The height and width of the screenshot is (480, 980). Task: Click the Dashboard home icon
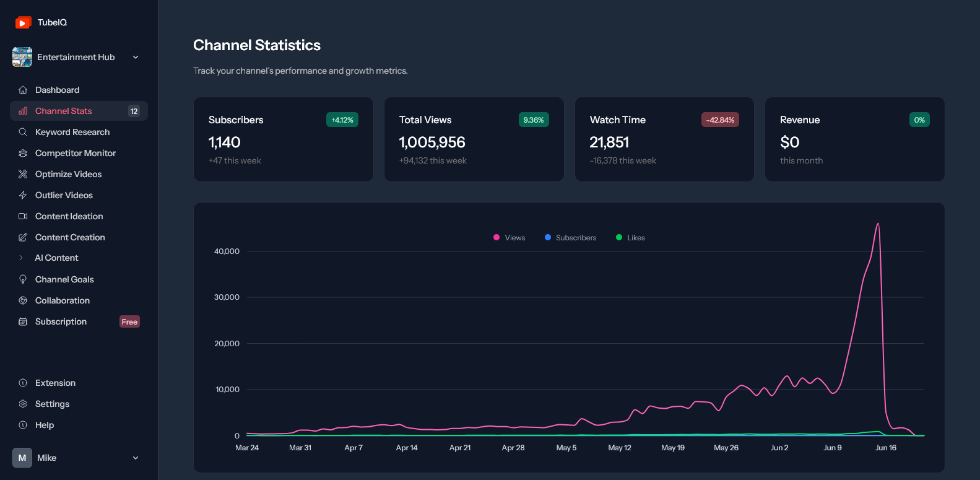(23, 90)
